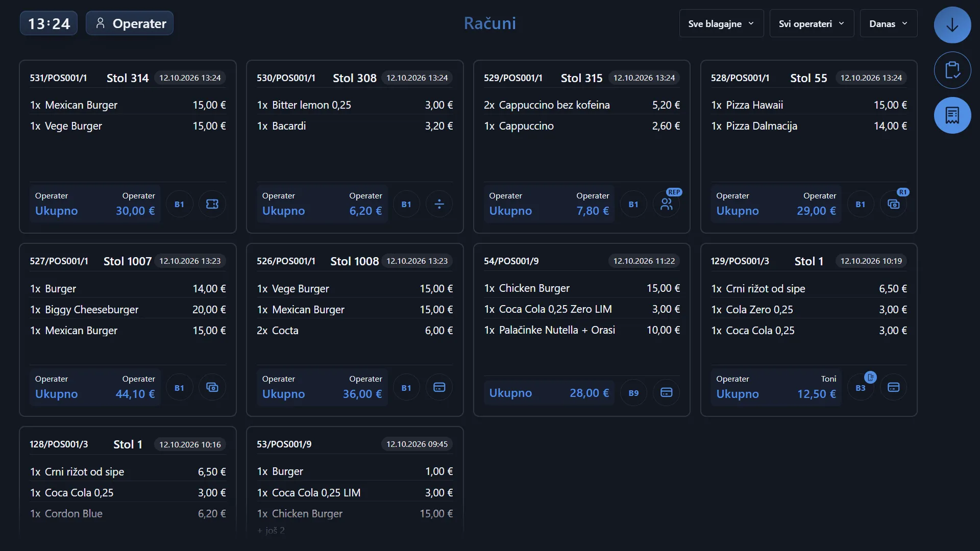This screenshot has height=551, width=980.
Task: Click ticket payment icon on receipt 531/POS001/1
Action: (212, 204)
